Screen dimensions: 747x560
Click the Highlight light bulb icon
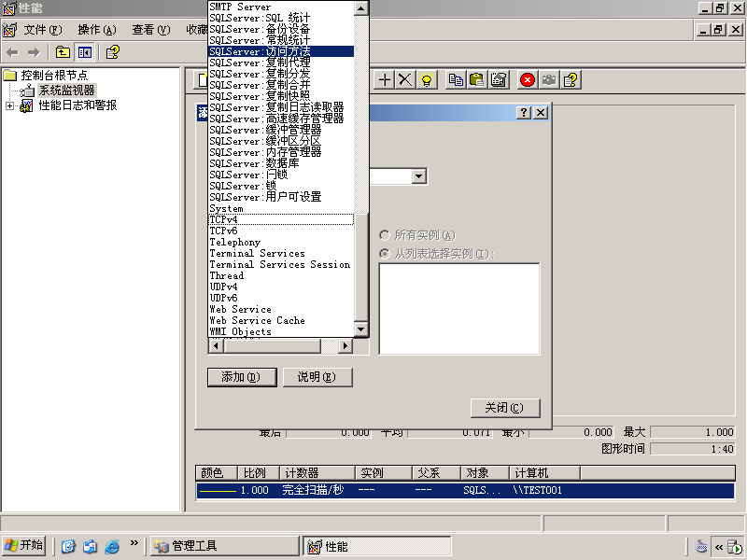pyautogui.click(x=427, y=80)
